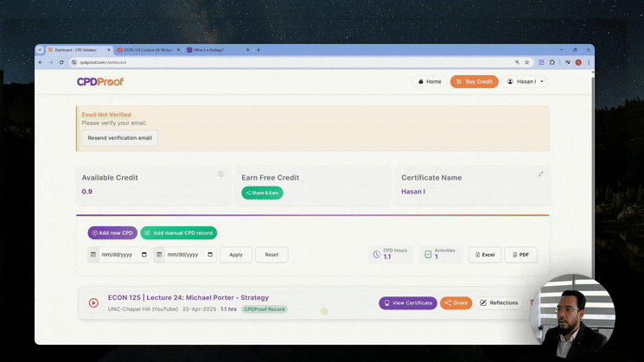Open Chrome's three-dot menu

coord(589,62)
